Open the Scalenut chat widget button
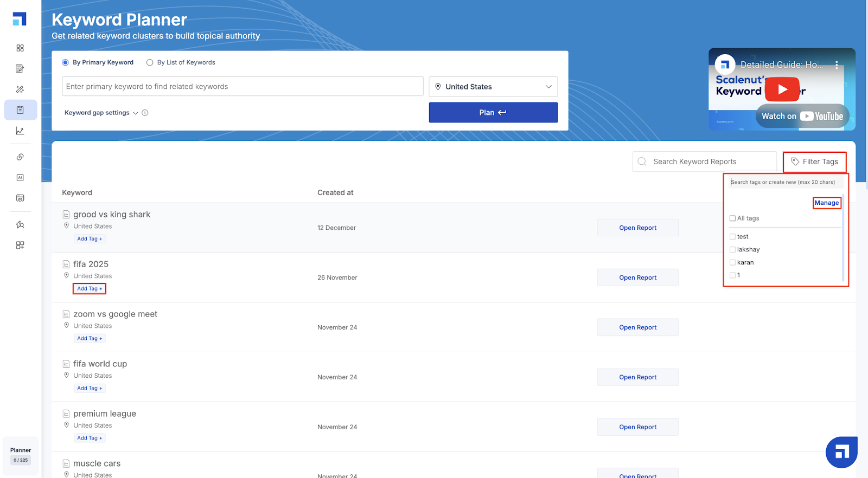Image resolution: width=868 pixels, height=478 pixels. click(841, 452)
